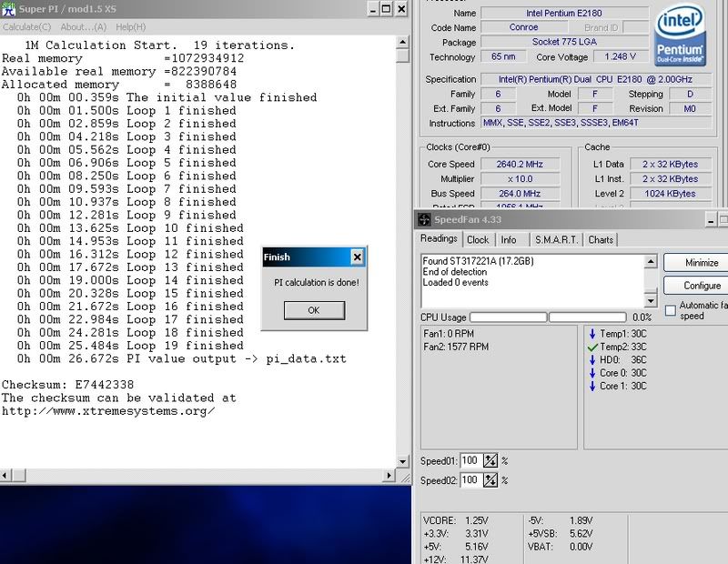The width and height of the screenshot is (728, 564).
Task: Click the Fan1: 0 RPM reading
Action: 449,334
